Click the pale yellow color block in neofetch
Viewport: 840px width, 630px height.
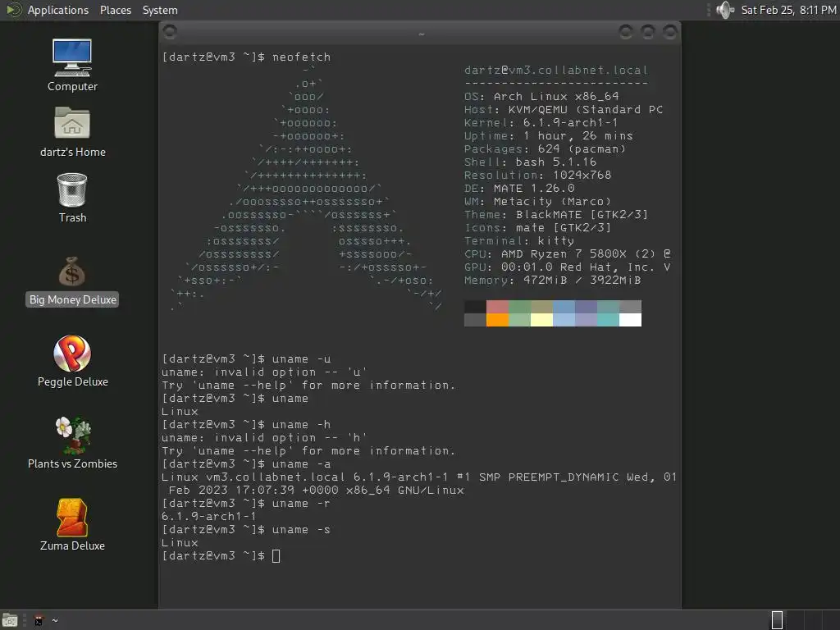click(x=541, y=320)
